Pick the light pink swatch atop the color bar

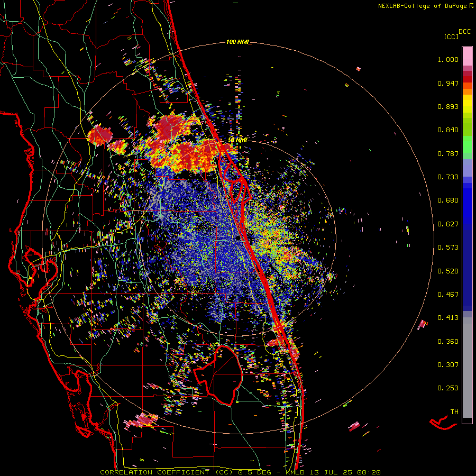[x=467, y=57]
